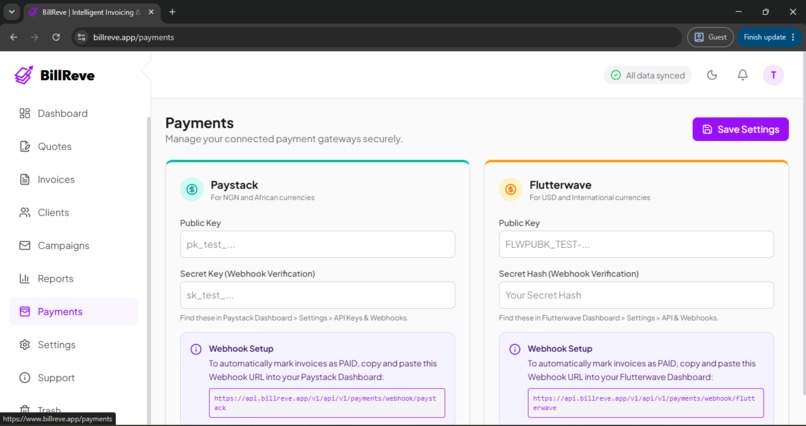Click the Paystack Webhook Setup info icon
Viewport: 806px width, 426px height.
pyautogui.click(x=196, y=349)
